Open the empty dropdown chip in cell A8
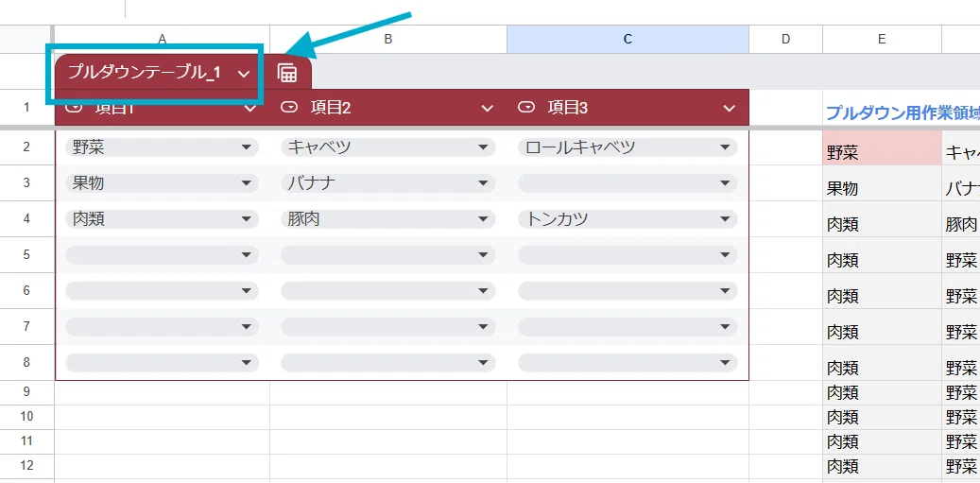Viewport: 980px width, 483px height. pyautogui.click(x=162, y=363)
